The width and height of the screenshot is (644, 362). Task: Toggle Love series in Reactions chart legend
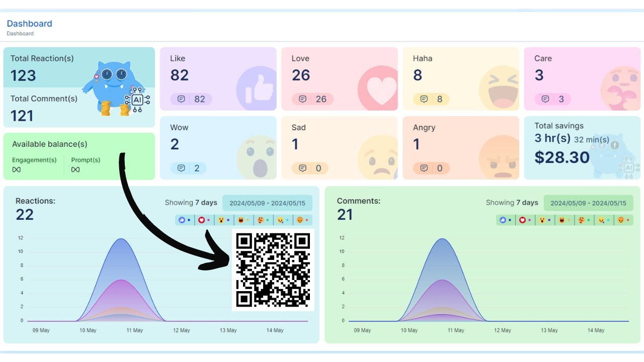click(x=203, y=220)
